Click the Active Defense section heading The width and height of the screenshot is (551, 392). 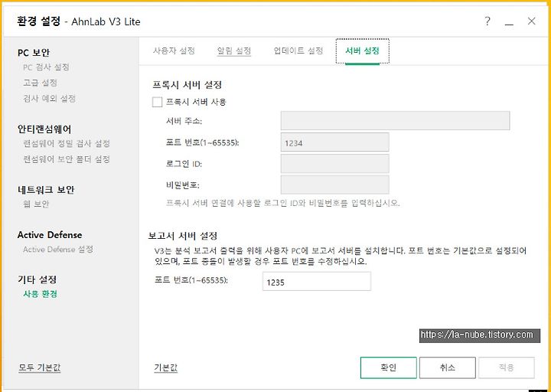click(x=50, y=235)
